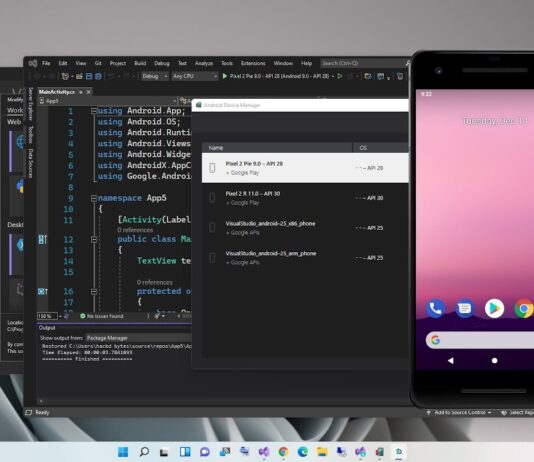Viewport: 534px width, 462px height.
Task: Close the MainActivity.cs tab
Action: pos(89,92)
